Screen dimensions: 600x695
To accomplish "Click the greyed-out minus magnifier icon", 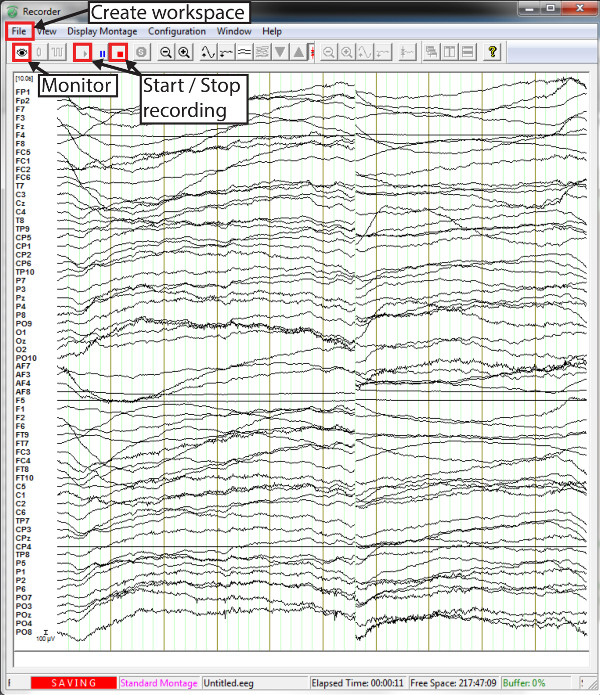I will (328, 52).
